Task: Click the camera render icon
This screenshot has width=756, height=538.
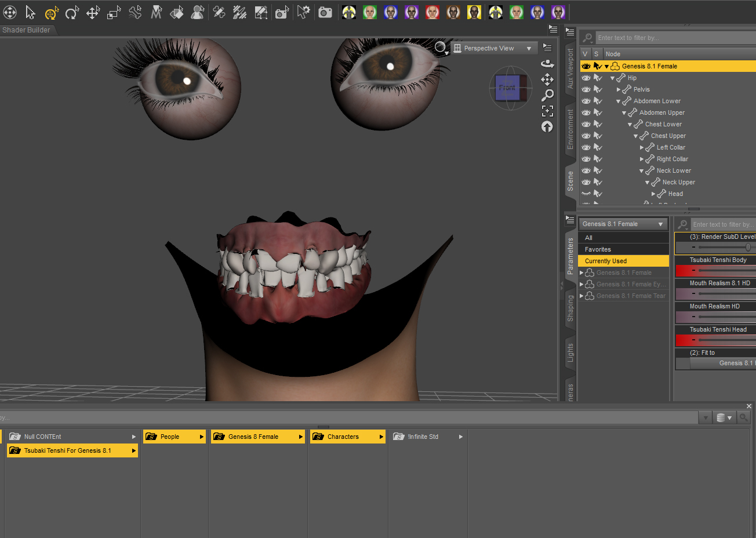Action: click(325, 12)
